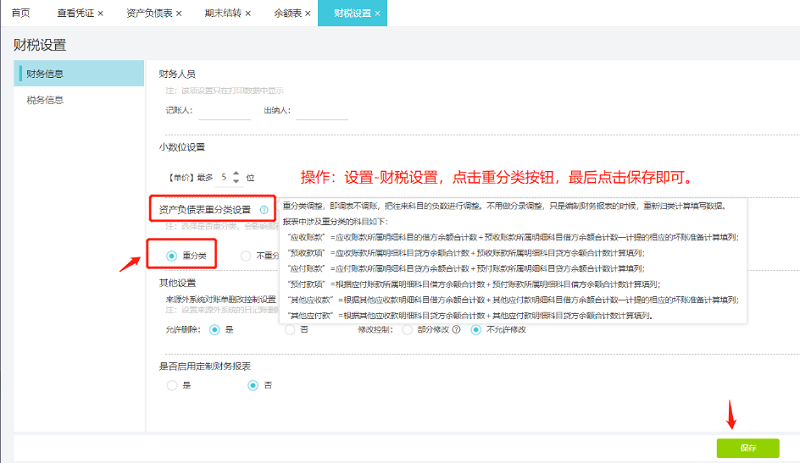Open 税务信息 in the left sidebar

(x=45, y=100)
